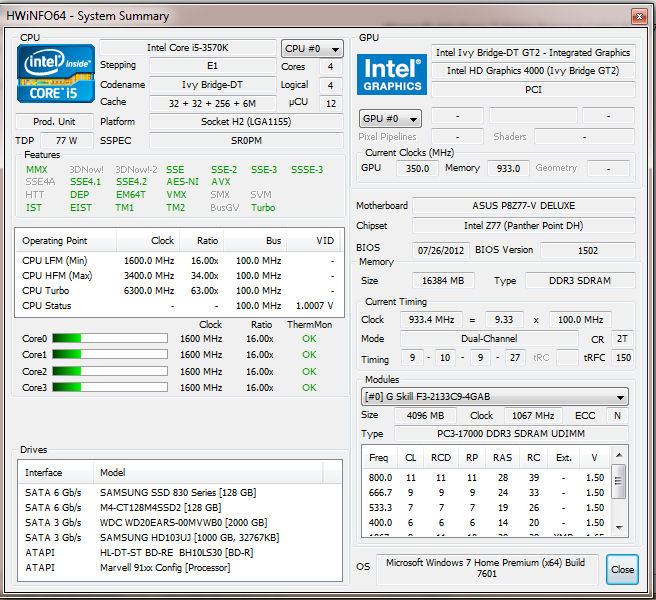The width and height of the screenshot is (656, 600).
Task: Select the HL-DT-ST BD-RE BH10LS30 drive
Action: 180,553
